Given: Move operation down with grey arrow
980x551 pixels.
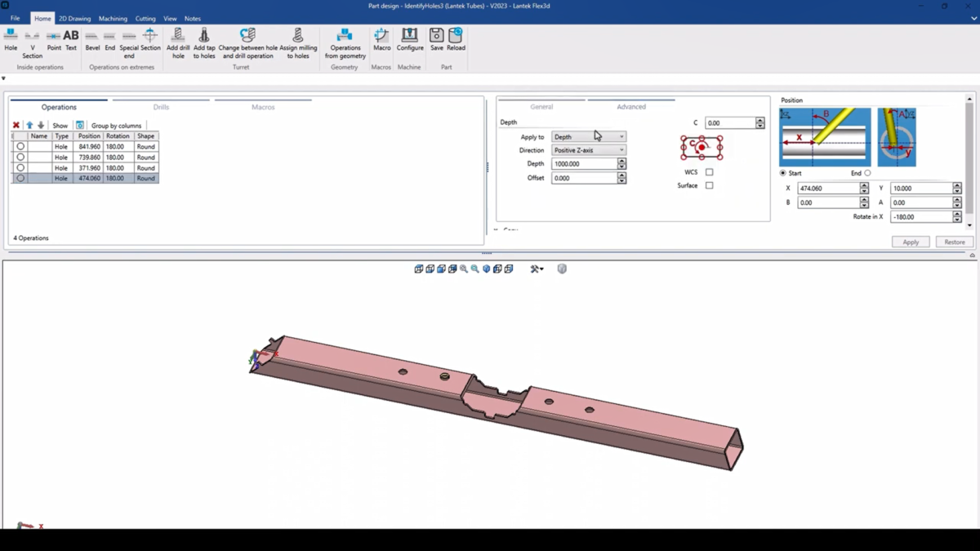Looking at the screenshot, I should pos(41,125).
